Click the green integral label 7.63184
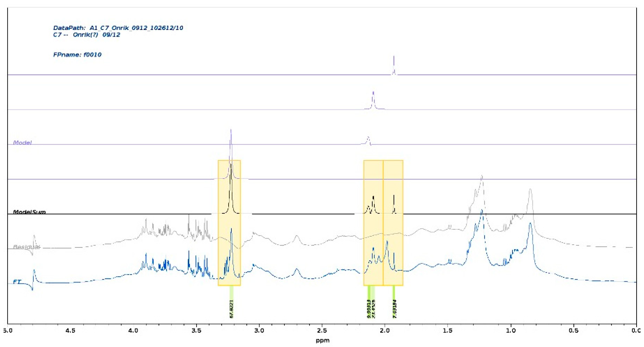Image resolution: width=644 pixels, height=347 pixels. click(x=394, y=309)
